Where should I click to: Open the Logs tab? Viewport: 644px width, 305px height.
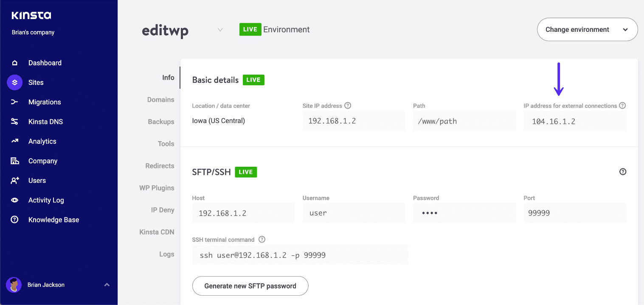point(167,254)
